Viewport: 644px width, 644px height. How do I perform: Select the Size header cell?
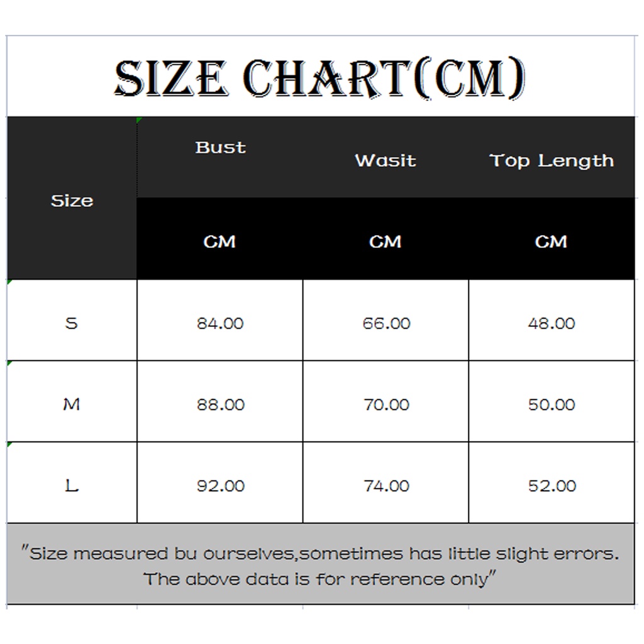click(x=72, y=201)
